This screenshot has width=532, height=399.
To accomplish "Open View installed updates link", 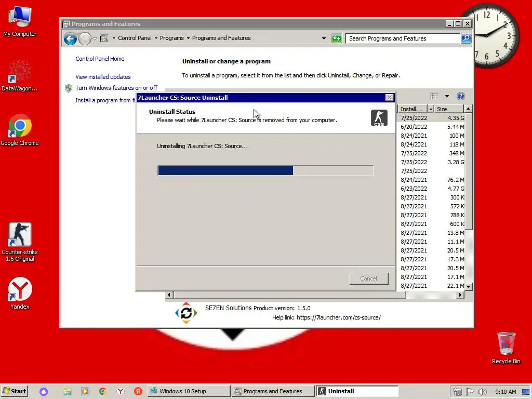I will click(103, 77).
